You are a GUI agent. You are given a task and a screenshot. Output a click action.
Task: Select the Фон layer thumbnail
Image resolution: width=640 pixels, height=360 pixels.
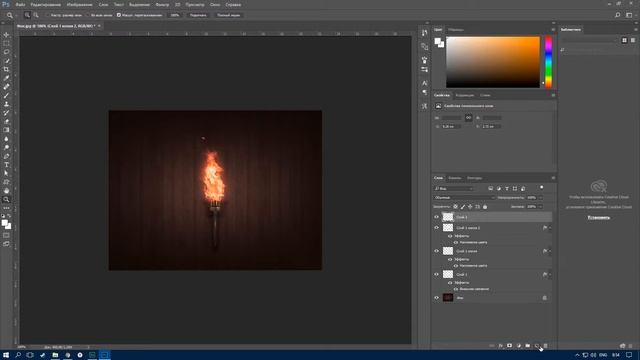(448, 298)
